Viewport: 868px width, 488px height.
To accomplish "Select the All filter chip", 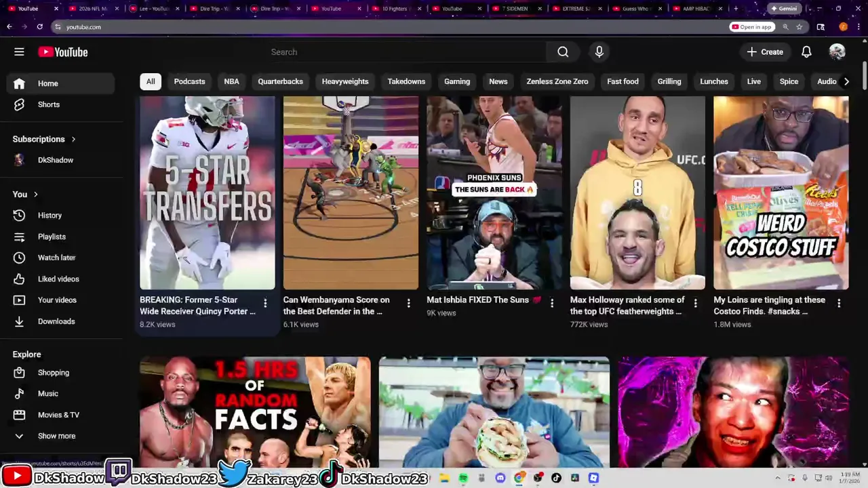I will (151, 81).
